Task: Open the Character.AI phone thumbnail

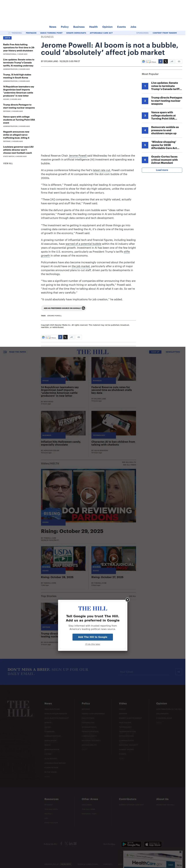Action: [114, 423]
